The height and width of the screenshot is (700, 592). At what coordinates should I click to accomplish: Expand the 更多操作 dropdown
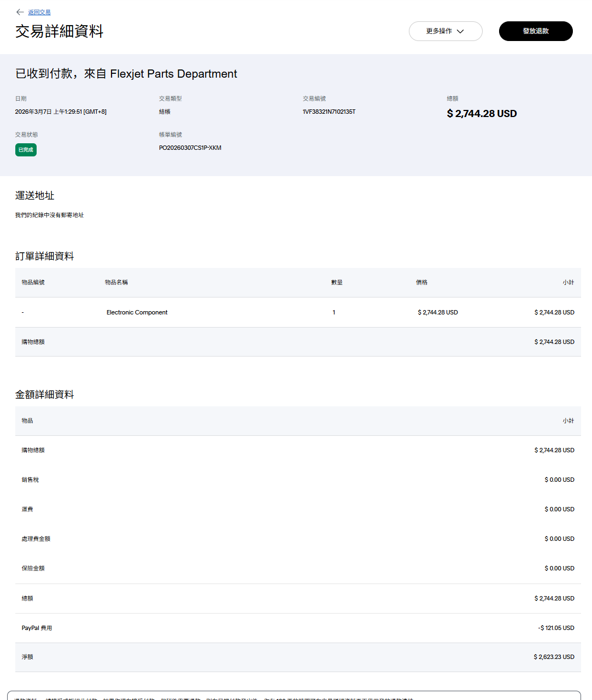coord(446,31)
